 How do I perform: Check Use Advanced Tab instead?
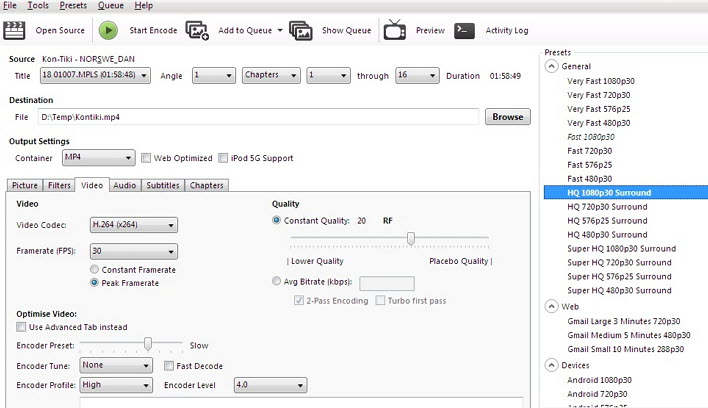[21, 327]
